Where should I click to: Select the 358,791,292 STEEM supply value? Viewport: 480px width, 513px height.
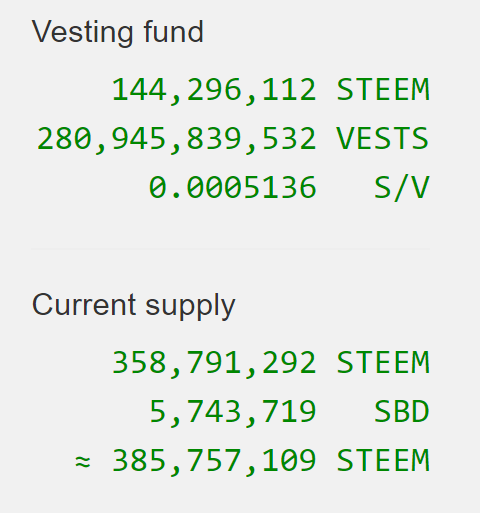(271, 363)
